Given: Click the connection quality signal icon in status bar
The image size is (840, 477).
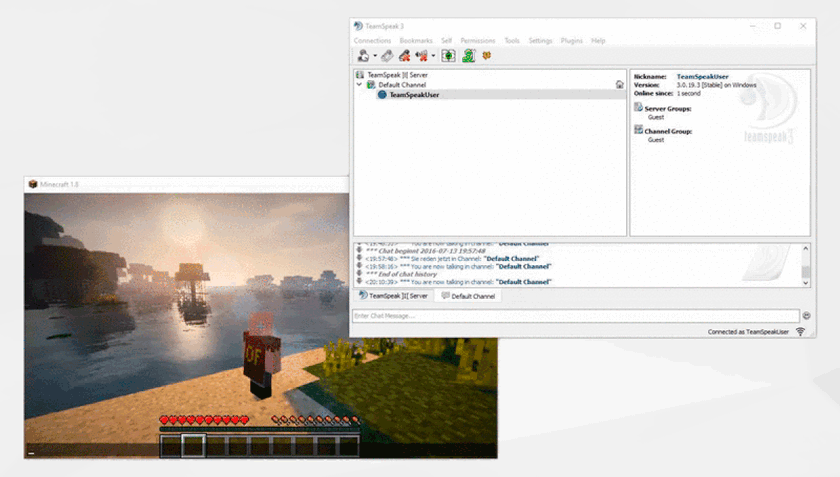Looking at the screenshot, I should pyautogui.click(x=800, y=332).
